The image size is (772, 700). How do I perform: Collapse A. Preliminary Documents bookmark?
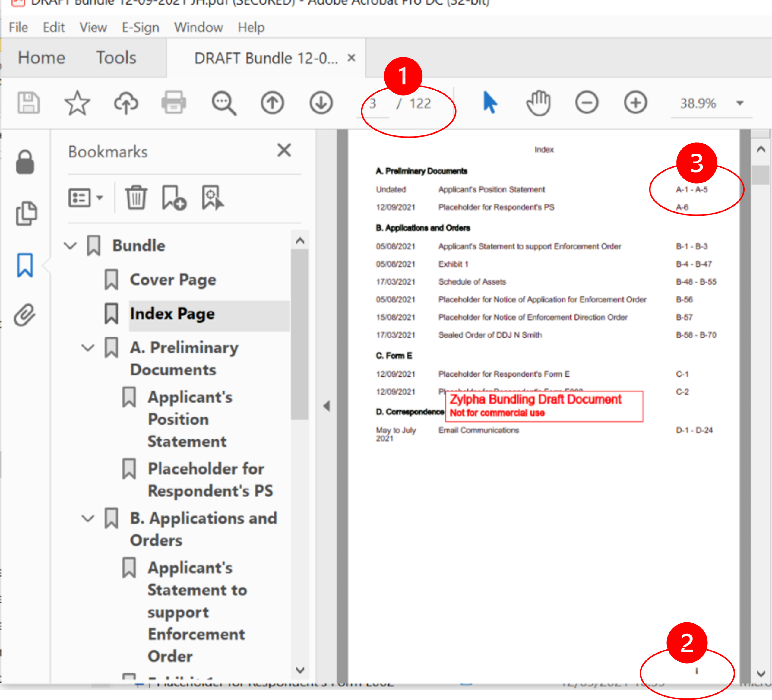point(88,348)
